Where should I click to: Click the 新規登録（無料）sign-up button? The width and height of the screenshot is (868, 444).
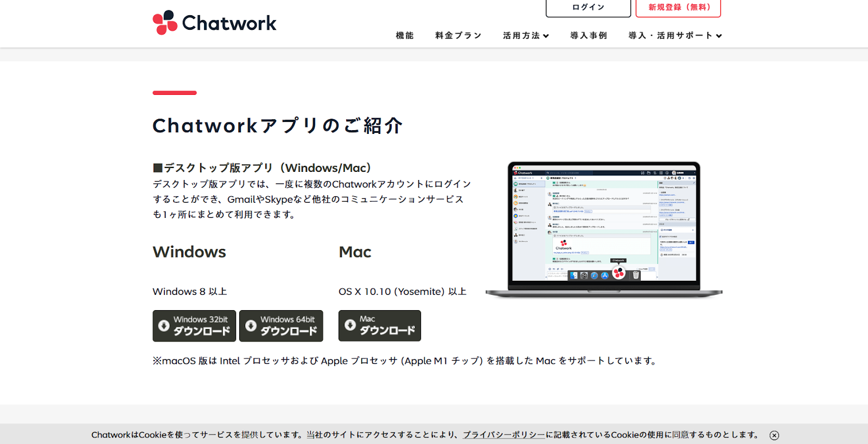[678, 8]
